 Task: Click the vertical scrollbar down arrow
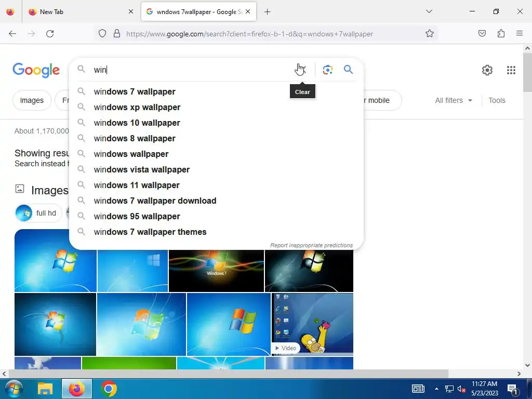tap(527, 365)
